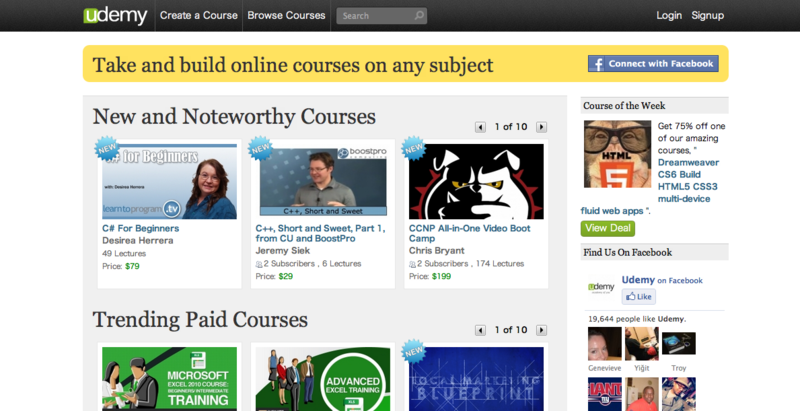800x411 pixels.
Task: Click the small Udemy logo in Facebook widget
Action: pyautogui.click(x=601, y=288)
